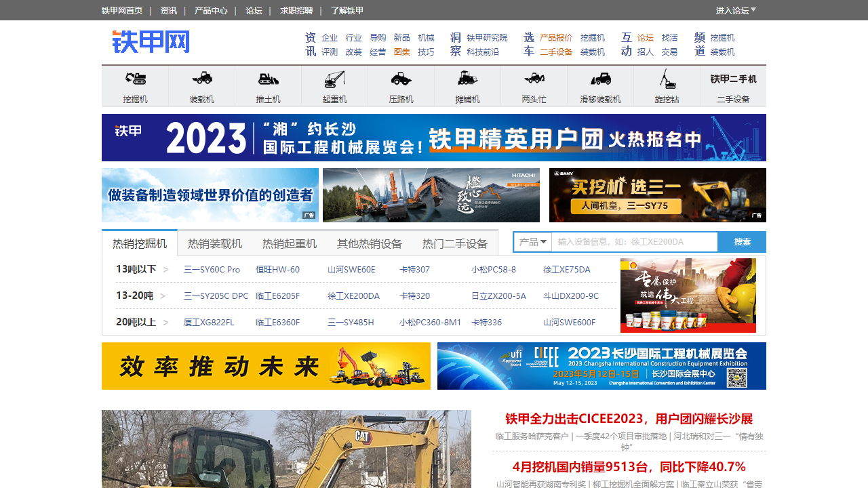The width and height of the screenshot is (868, 488).
Task: Open the 三一SY485H link
Action: coord(351,323)
